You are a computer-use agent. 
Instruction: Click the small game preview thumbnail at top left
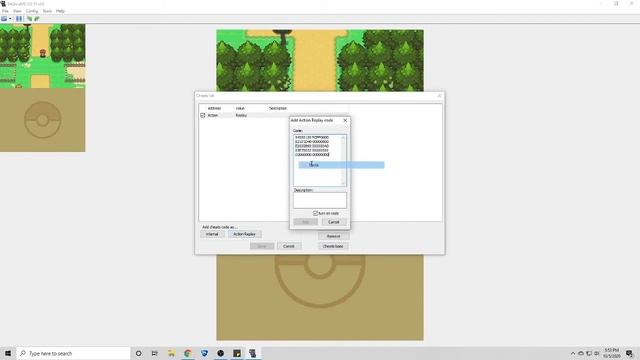(42, 88)
